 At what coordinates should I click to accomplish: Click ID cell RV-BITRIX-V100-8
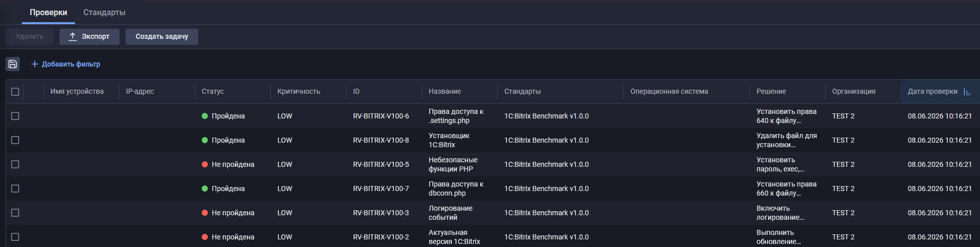pyautogui.click(x=381, y=140)
